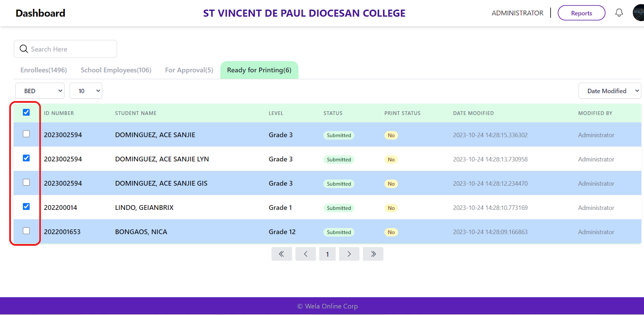
Task: Open the BED department dropdown
Action: 40,91
